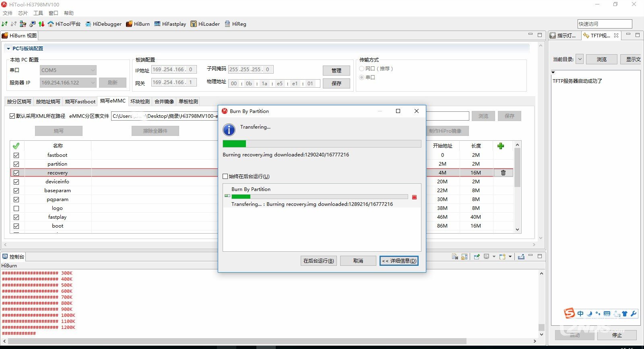The width and height of the screenshot is (644, 349).
Task: Open the HiTool平台 home icon
Action: click(x=64, y=24)
